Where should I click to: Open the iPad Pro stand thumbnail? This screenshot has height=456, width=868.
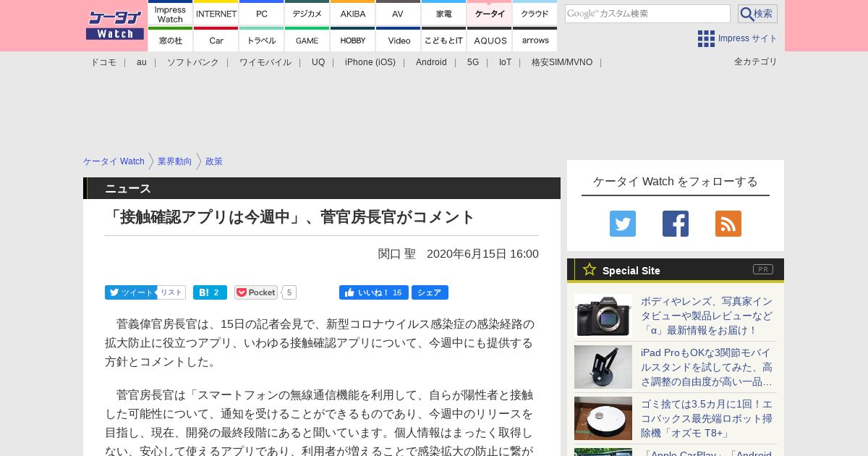(603, 367)
